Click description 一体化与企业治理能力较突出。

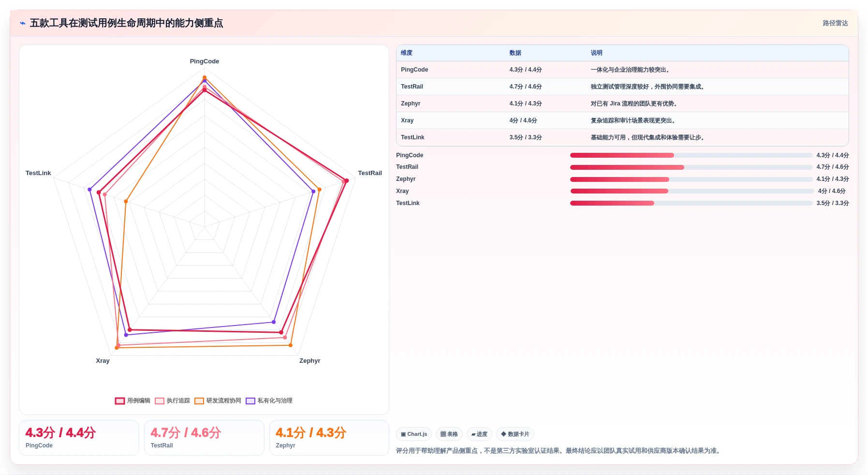631,70
